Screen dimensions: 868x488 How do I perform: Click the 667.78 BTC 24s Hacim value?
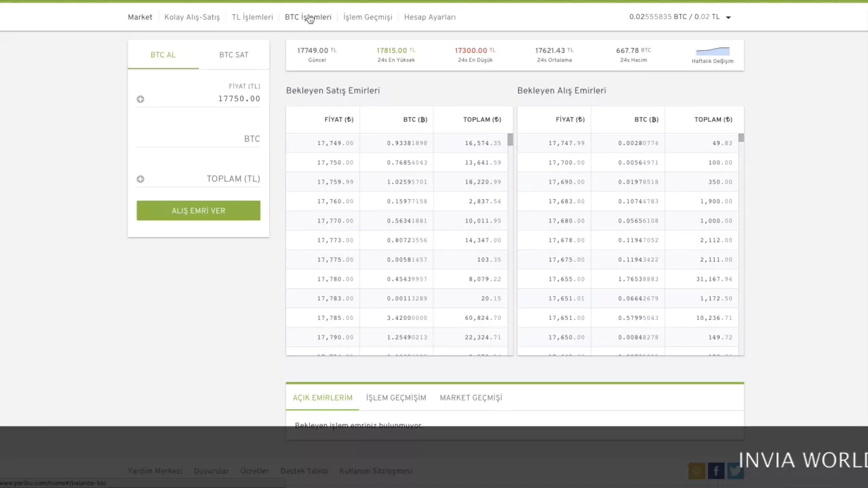point(633,51)
